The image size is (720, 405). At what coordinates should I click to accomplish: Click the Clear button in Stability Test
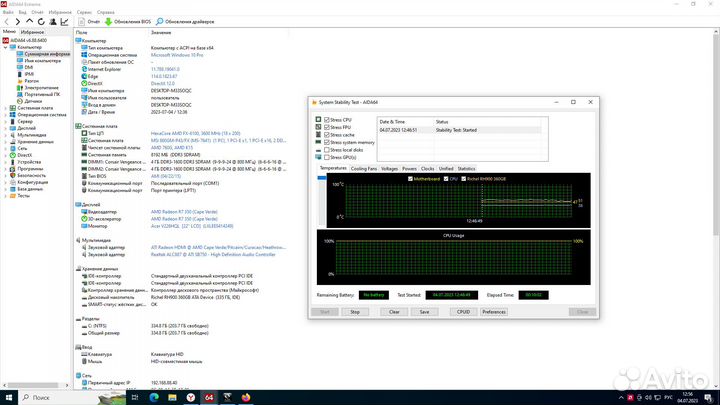[394, 312]
